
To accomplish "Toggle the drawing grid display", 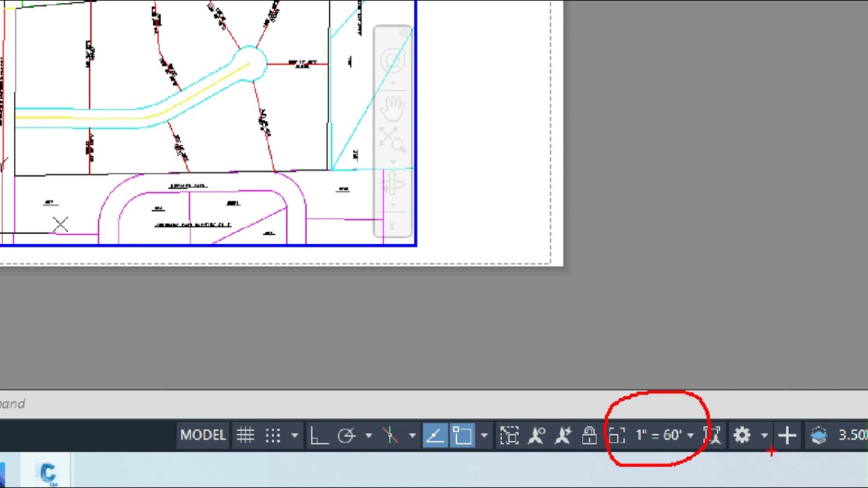I will pos(245,435).
